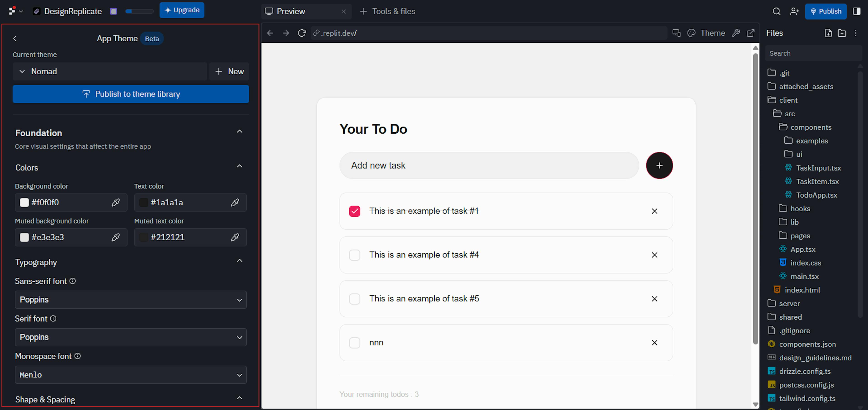The image size is (868, 410).
Task: Check the 'nnn' task checkbox
Action: point(354,343)
